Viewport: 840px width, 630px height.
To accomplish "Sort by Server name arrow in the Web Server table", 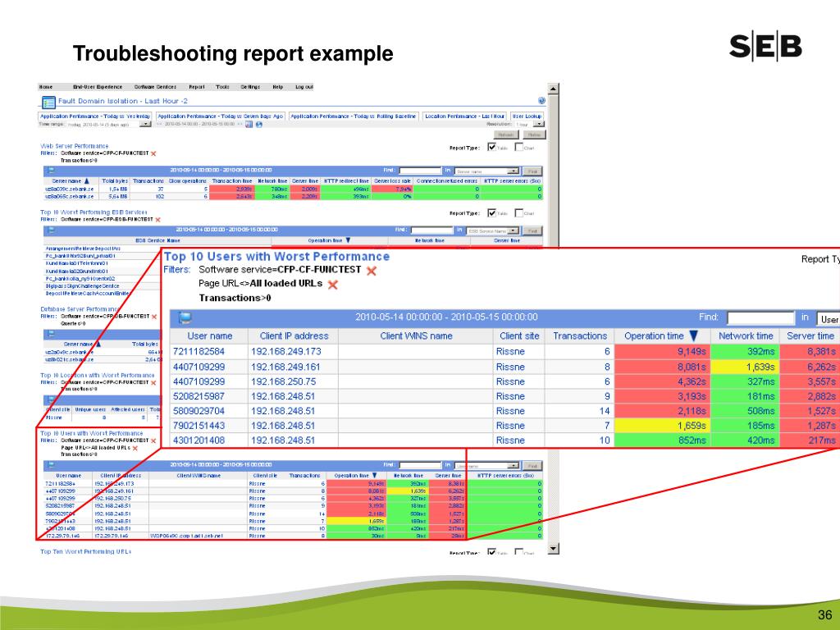I will pyautogui.click(x=87, y=181).
